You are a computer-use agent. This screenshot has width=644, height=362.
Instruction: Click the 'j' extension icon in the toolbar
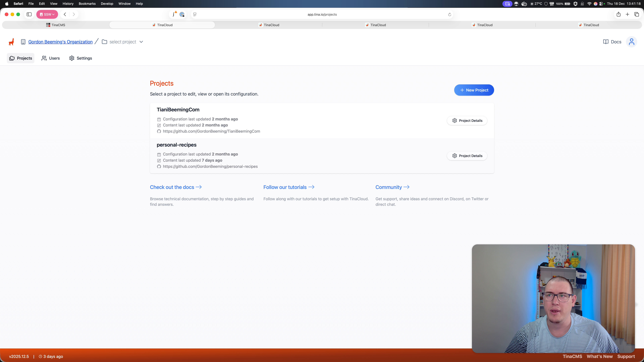174,14
